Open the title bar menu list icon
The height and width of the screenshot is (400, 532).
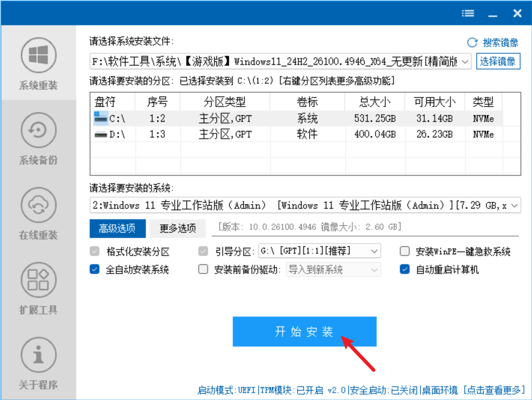[468, 13]
